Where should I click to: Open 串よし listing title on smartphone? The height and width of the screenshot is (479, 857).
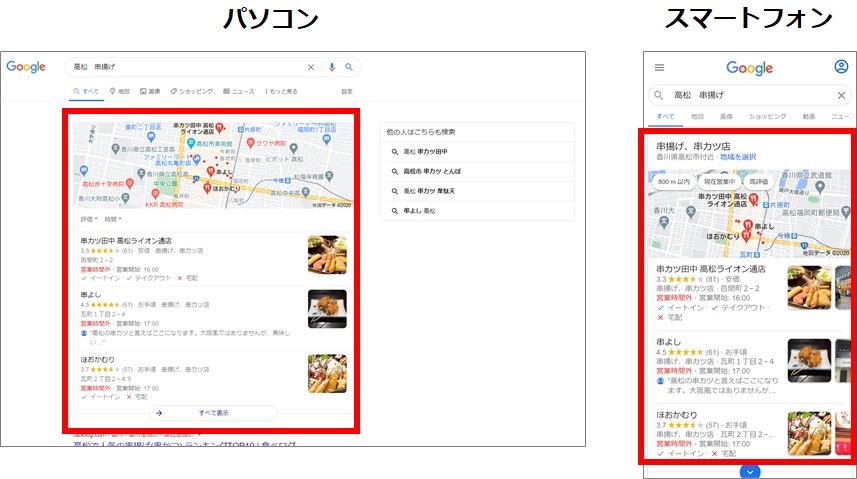click(668, 342)
